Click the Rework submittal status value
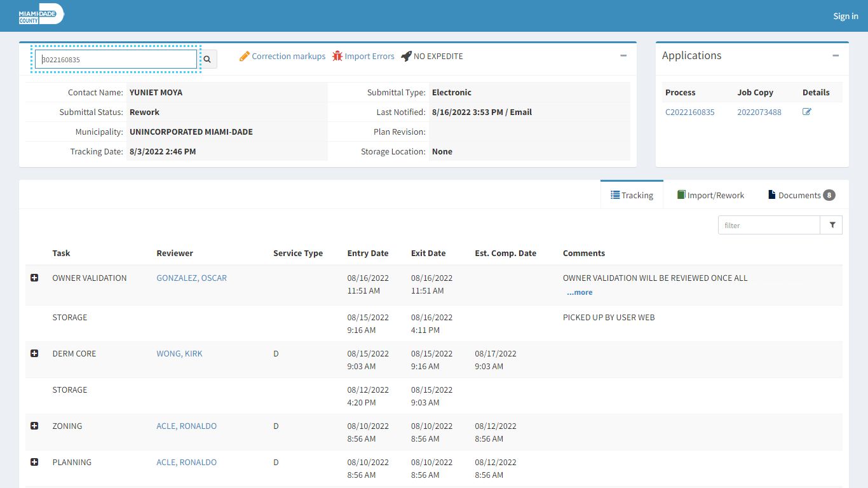Screen dimensions: 868x488 (x=144, y=112)
